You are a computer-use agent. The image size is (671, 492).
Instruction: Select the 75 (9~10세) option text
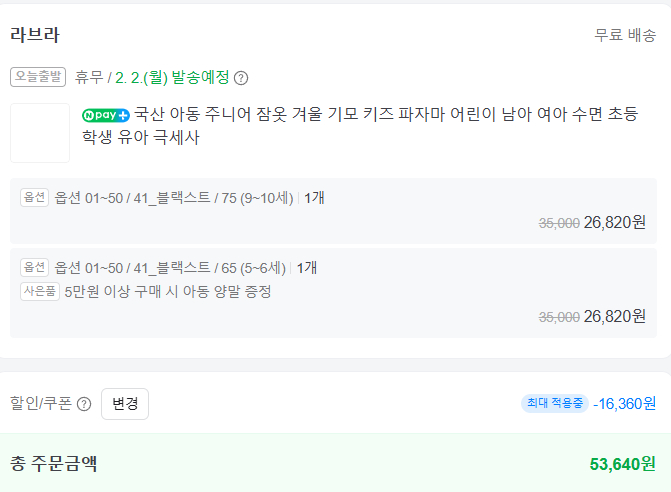tap(174, 198)
